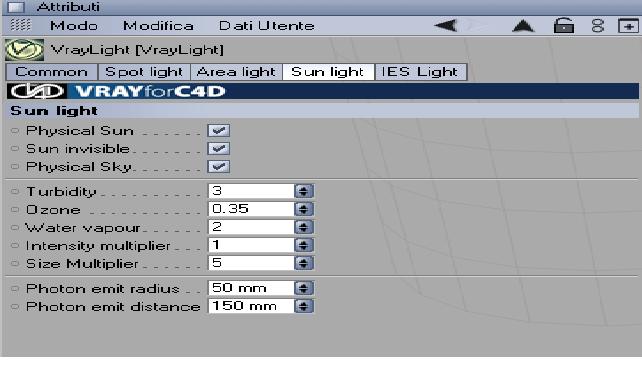Screen dimensions: 642x365
Task: Switch to the Area light tab
Action: click(x=236, y=72)
